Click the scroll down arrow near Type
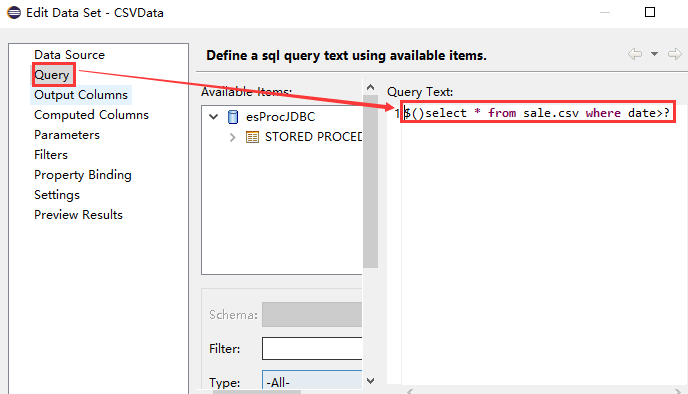The image size is (688, 394). point(370,380)
